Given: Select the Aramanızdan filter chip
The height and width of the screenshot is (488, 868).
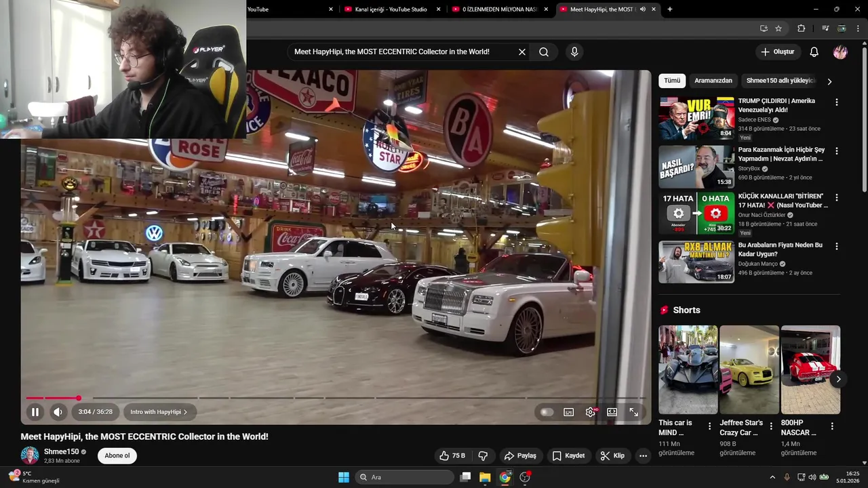Looking at the screenshot, I should (x=713, y=81).
